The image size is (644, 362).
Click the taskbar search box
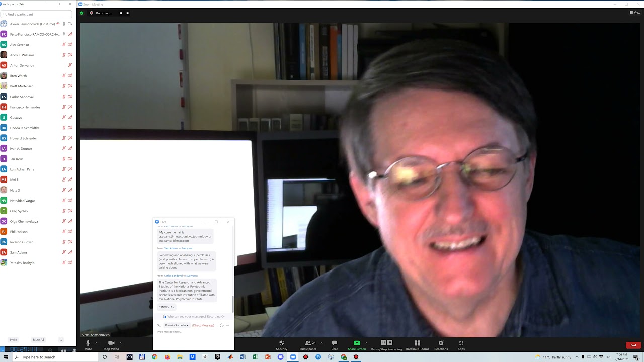(x=54, y=357)
